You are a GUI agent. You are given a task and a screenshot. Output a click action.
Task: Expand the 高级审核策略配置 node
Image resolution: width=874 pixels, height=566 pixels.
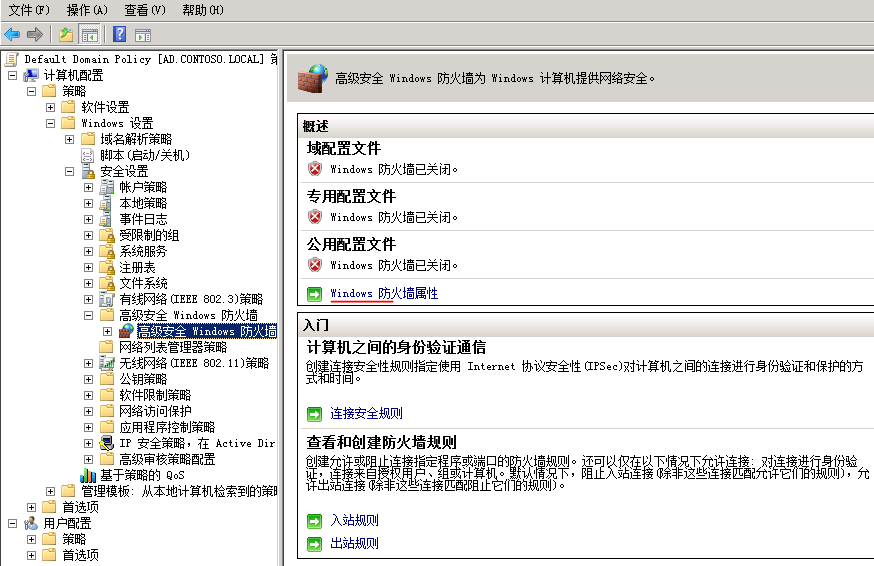point(88,459)
